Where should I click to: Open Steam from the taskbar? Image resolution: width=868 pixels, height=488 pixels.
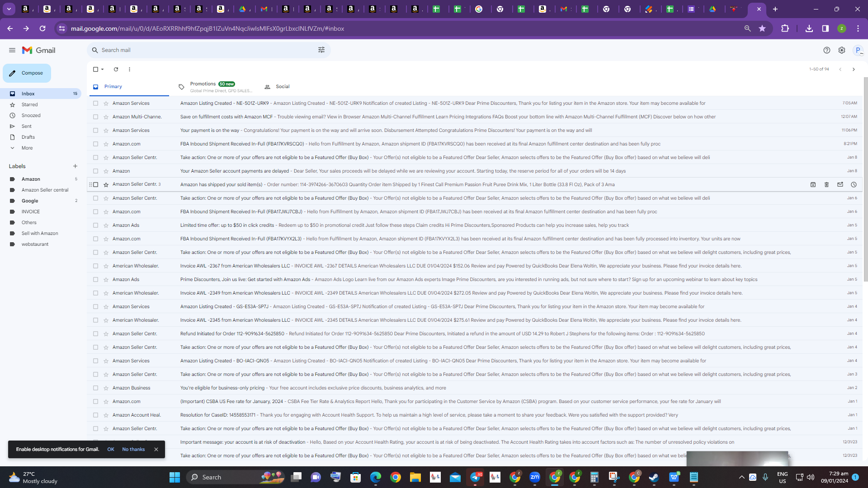point(654,477)
